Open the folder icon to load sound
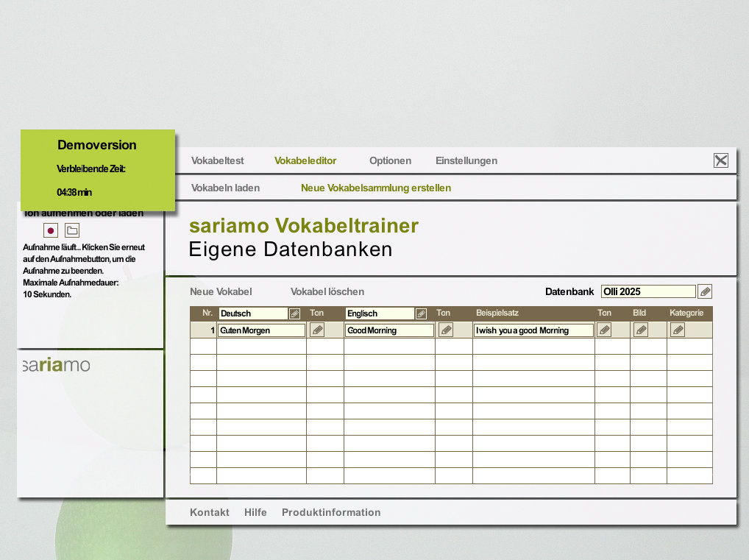Screen dimensions: 749x560 pyautogui.click(x=72, y=230)
